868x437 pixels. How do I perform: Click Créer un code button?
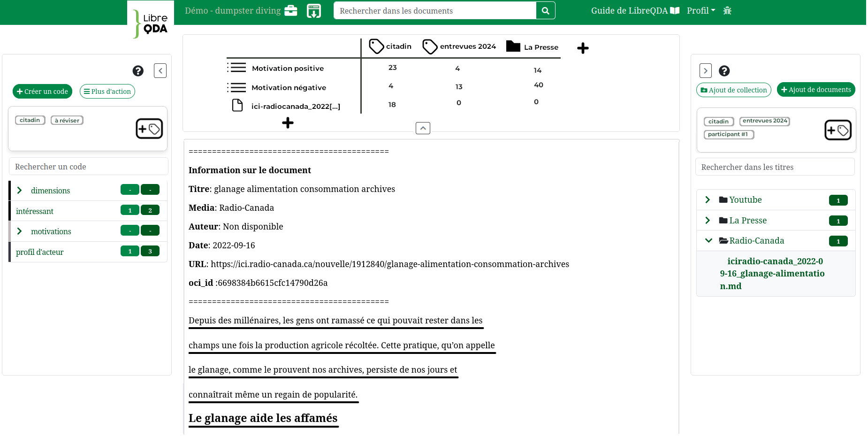42,92
